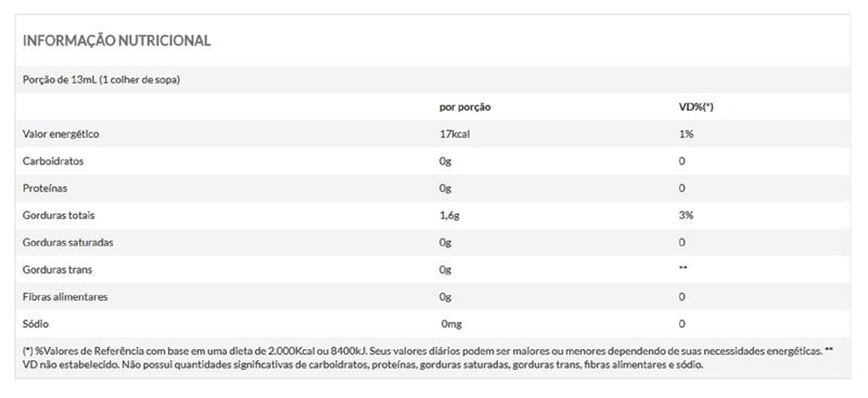Viewport: 868px width, 398px height.
Task: Select the Proteínas row label
Action: (x=45, y=188)
